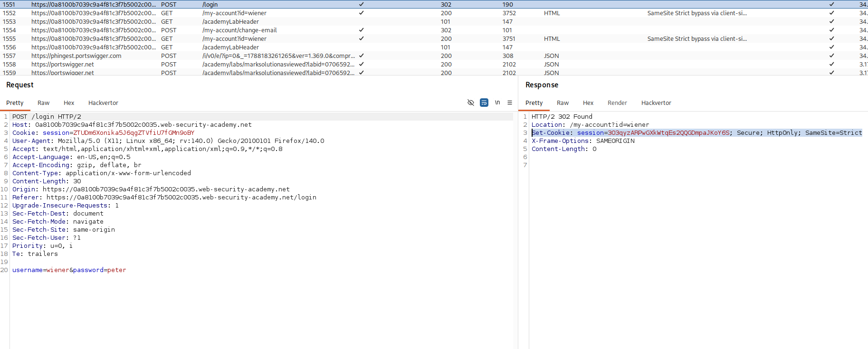
Task: Click title 'SameSite Strict bypass' in row 1552
Action: [x=697, y=13]
